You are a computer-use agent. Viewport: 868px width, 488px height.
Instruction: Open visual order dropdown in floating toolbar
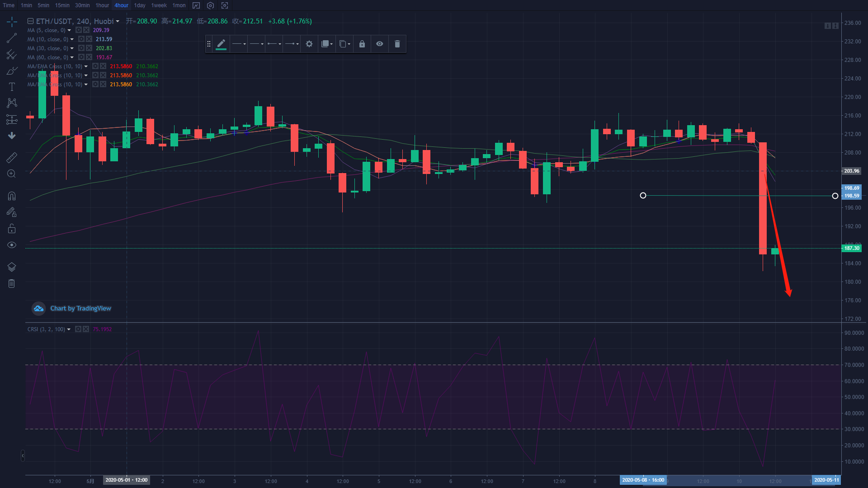[327, 44]
